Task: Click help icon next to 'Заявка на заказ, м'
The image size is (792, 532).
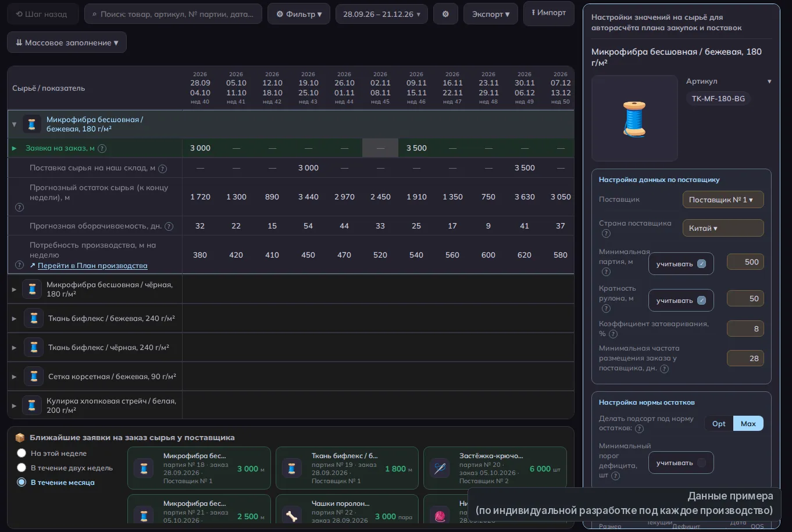Action: 102,148
